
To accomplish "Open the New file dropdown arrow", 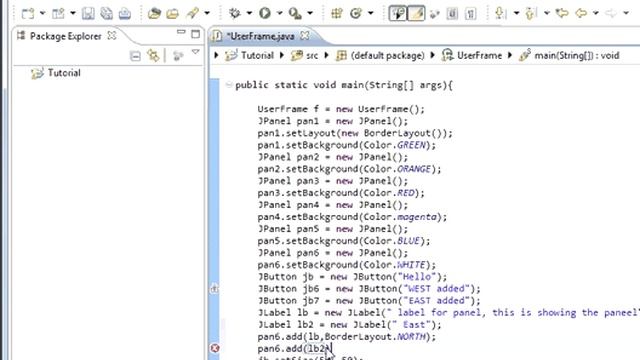I will click(42, 13).
